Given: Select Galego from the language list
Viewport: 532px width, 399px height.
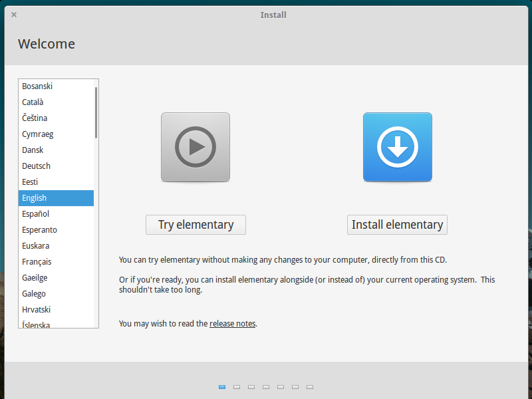Looking at the screenshot, I should [56, 293].
